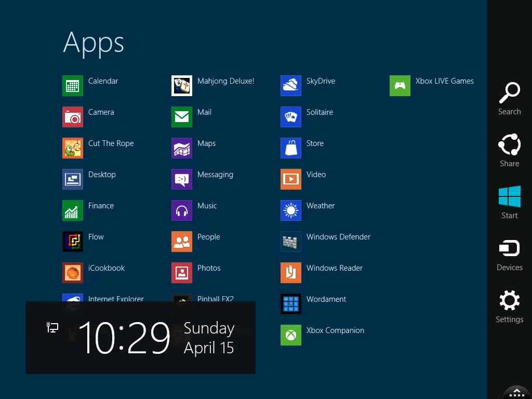Open the Share charm

[x=509, y=150]
